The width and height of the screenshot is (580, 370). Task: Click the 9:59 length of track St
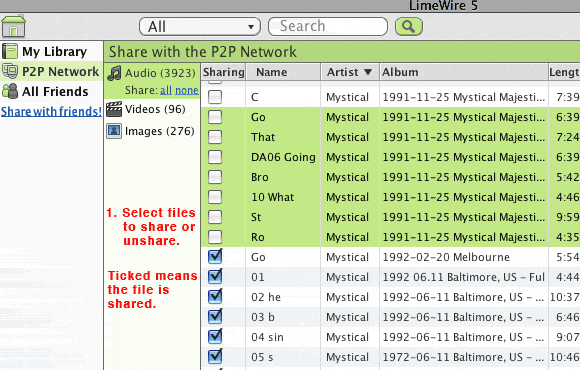pyautogui.click(x=567, y=217)
